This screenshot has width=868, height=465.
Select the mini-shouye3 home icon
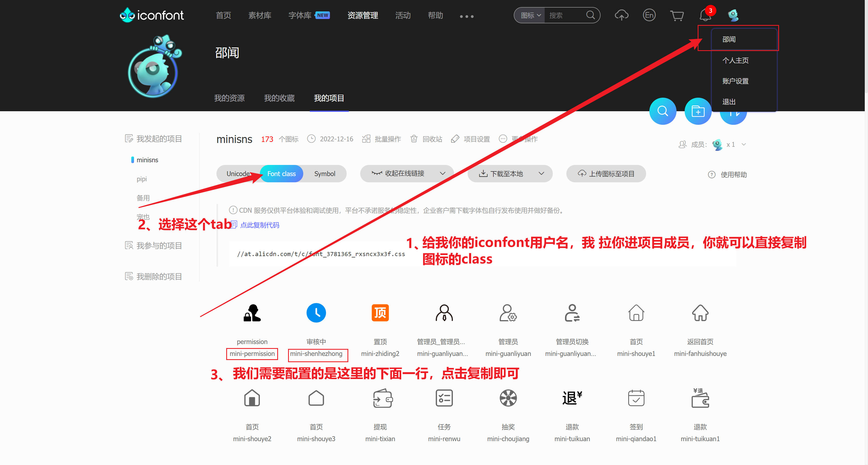[x=316, y=398]
